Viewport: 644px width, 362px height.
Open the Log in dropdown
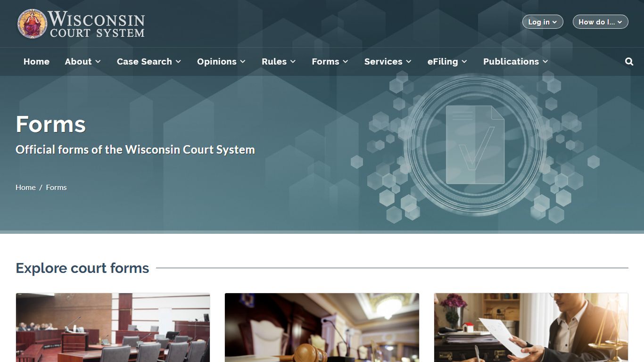point(543,22)
